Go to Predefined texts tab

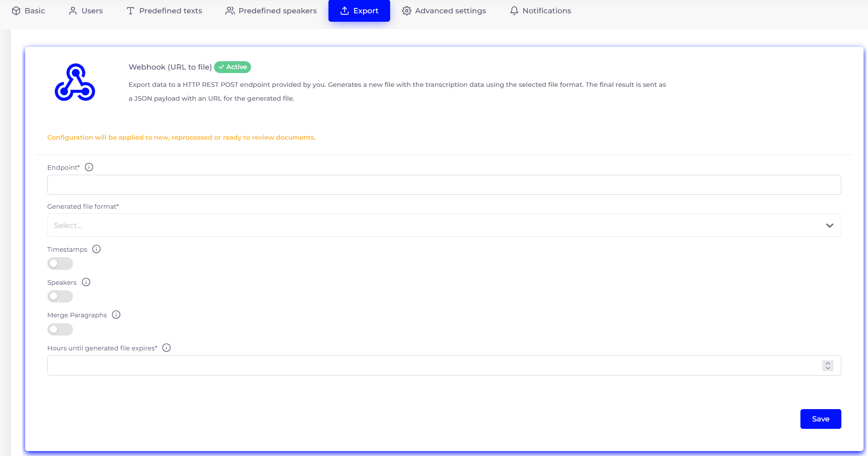164,11
